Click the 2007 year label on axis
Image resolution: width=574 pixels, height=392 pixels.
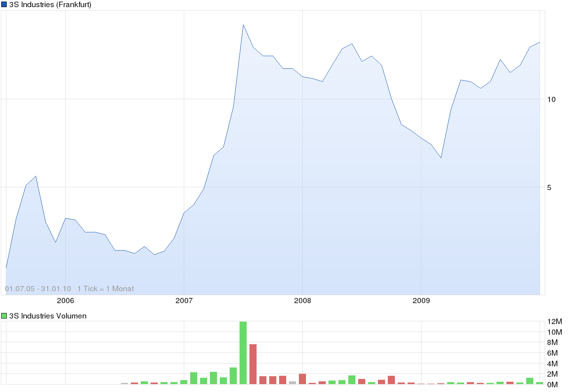tap(184, 301)
